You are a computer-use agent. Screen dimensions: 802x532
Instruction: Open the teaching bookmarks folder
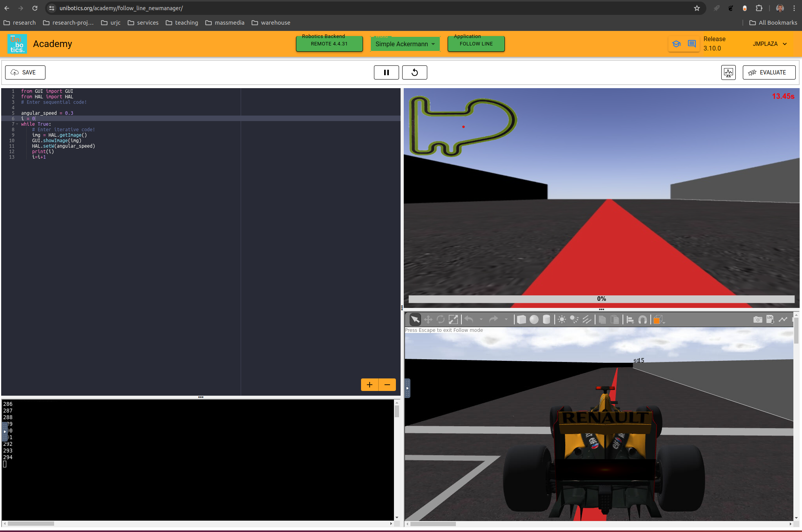(x=182, y=23)
